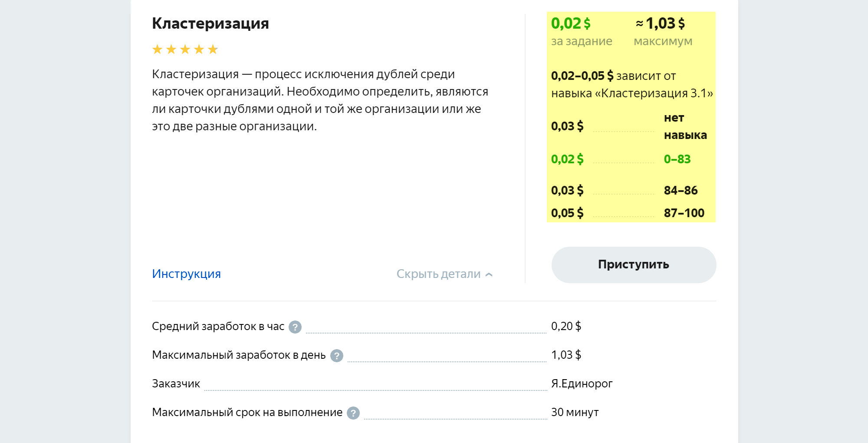The height and width of the screenshot is (443, 868).
Task: Click help icon beside maximum daily earnings
Action: point(337,356)
